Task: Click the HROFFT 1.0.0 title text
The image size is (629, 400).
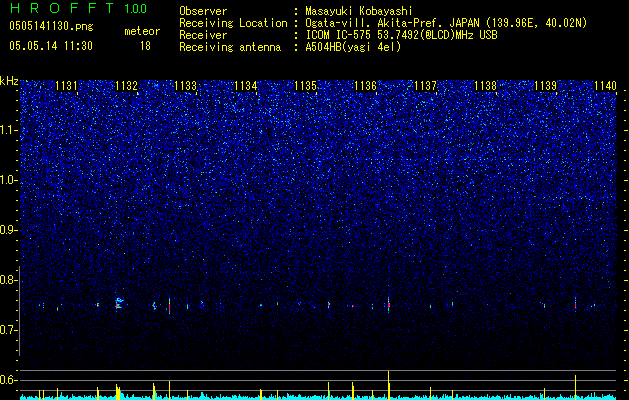Action: [x=78, y=8]
